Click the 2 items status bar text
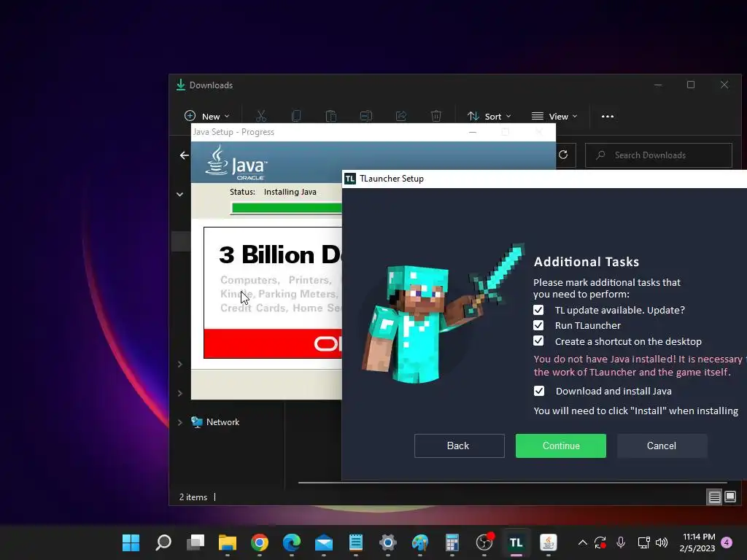747x560 pixels. [193, 497]
